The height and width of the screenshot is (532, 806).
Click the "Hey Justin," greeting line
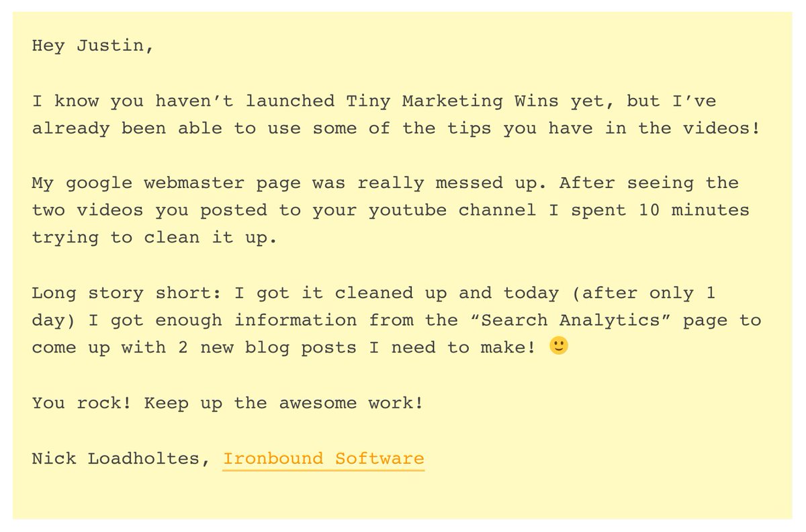coord(93,46)
